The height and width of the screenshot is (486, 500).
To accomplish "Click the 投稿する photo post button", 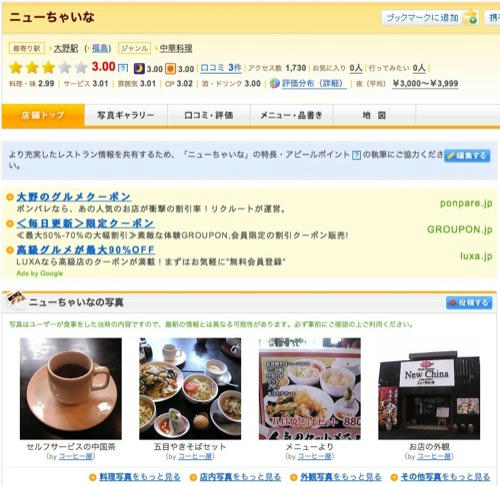I will pyautogui.click(x=469, y=303).
